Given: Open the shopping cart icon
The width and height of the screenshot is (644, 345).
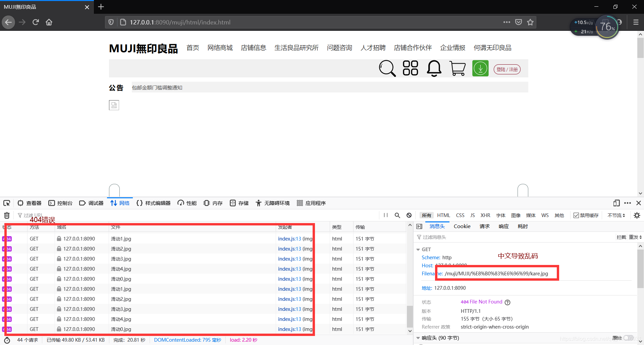Looking at the screenshot, I should tap(458, 68).
